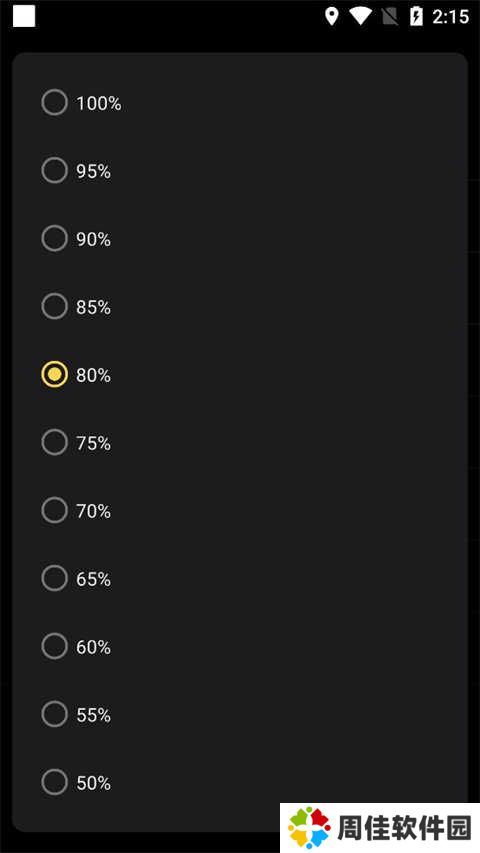
Task: Tap the charging battery icon
Action: pyautogui.click(x=416, y=16)
